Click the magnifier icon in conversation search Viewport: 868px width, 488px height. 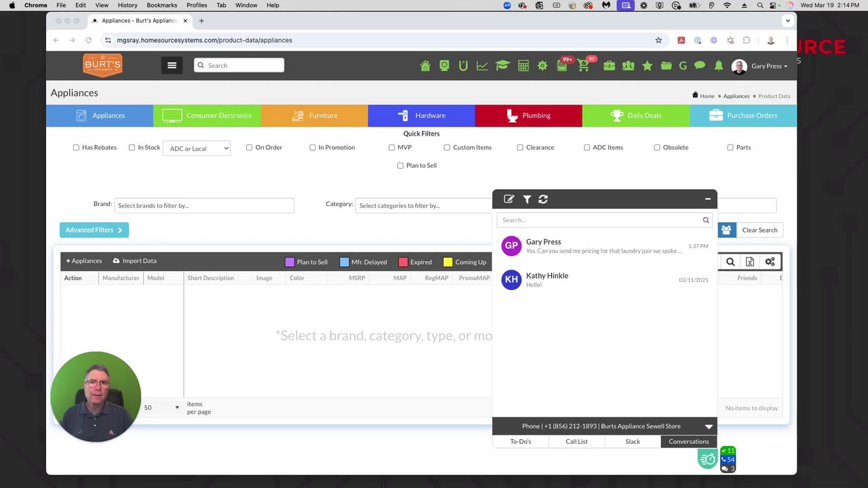pos(706,220)
